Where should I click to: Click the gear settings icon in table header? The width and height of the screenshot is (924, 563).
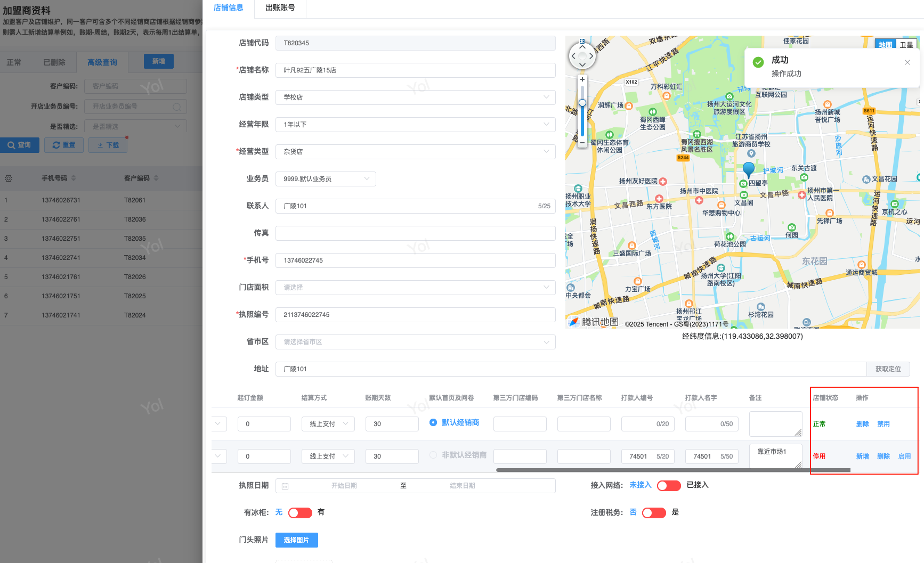click(9, 178)
